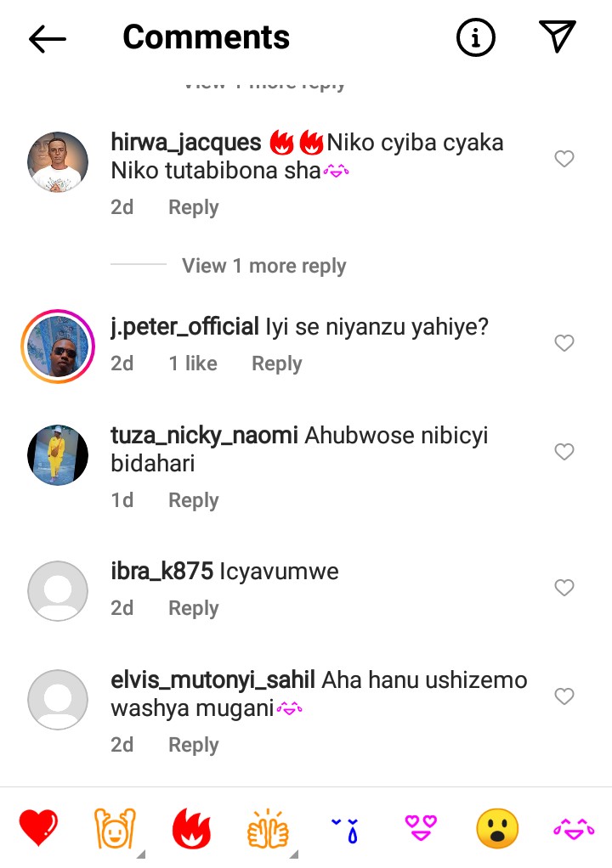Insert the raised hands person emoji
612x868 pixels.
(x=115, y=829)
